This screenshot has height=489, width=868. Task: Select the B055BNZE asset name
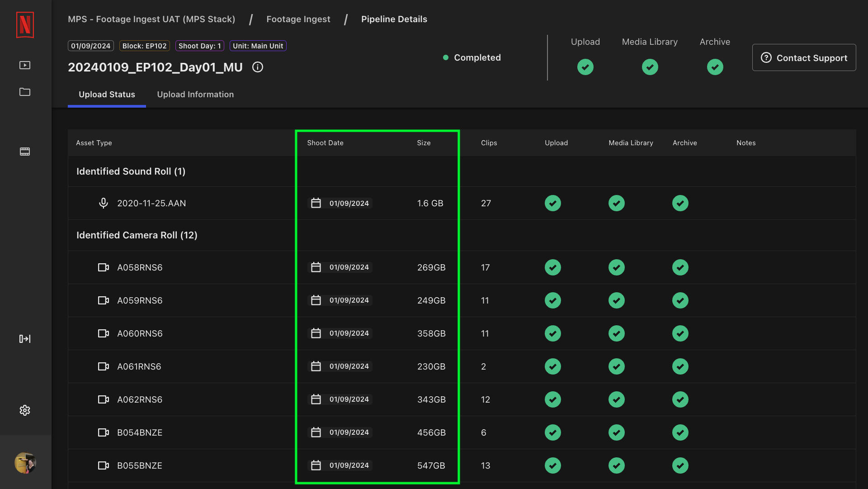[140, 465]
